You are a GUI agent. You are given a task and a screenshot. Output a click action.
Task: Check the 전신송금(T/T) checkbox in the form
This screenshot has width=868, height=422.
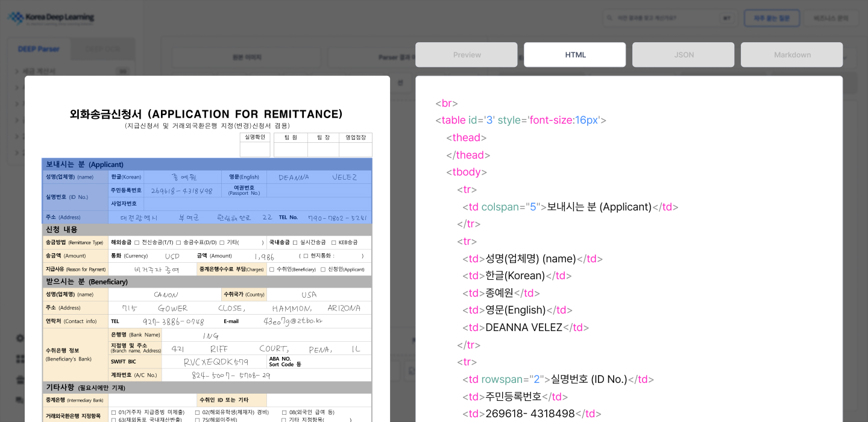pyautogui.click(x=137, y=242)
